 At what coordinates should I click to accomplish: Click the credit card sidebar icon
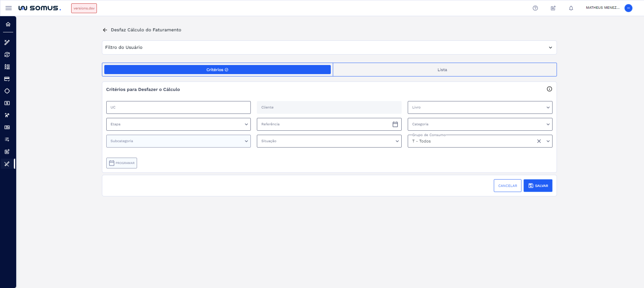(7, 79)
